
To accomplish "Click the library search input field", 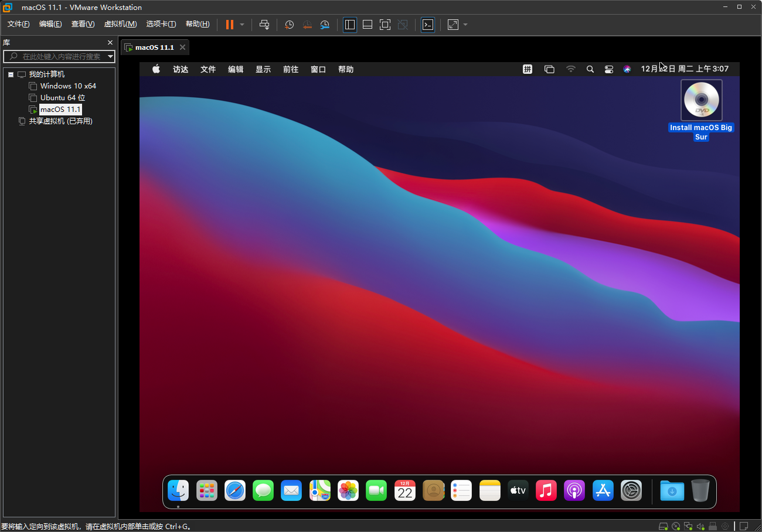I will [62, 57].
